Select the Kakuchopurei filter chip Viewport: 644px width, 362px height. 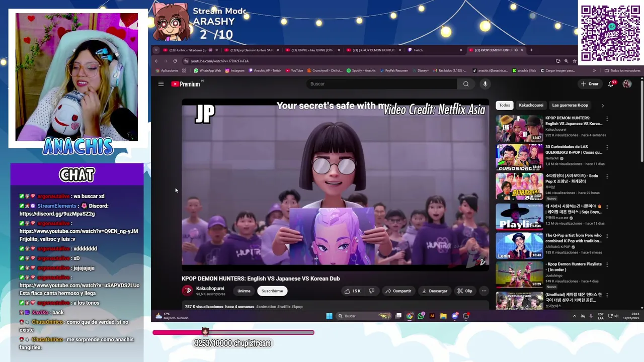tap(531, 105)
